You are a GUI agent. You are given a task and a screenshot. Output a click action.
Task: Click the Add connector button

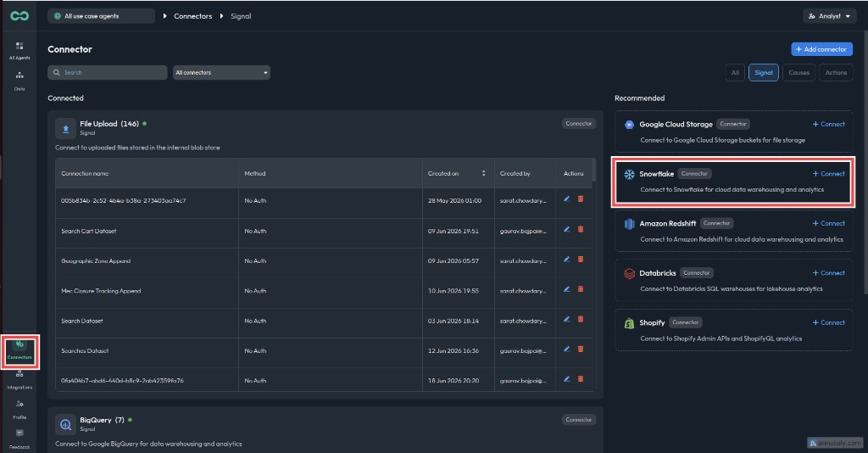tap(822, 49)
